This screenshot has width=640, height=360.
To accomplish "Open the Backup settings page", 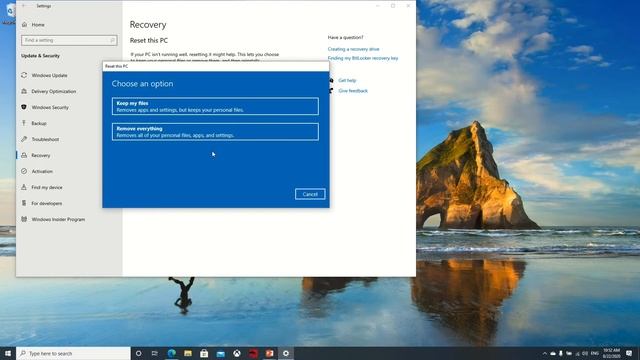I will pos(39,123).
